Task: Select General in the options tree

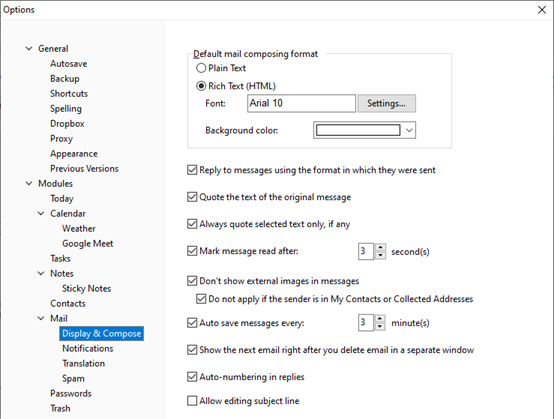Action: pos(53,48)
